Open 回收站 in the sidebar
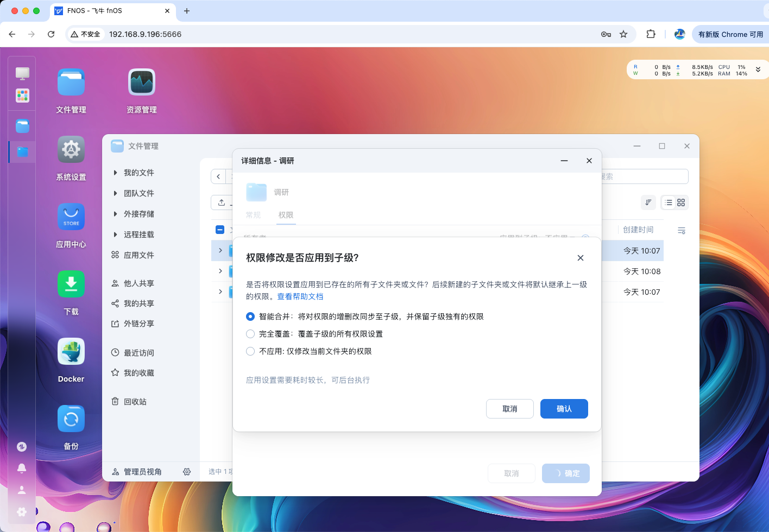The image size is (769, 532). tap(135, 402)
